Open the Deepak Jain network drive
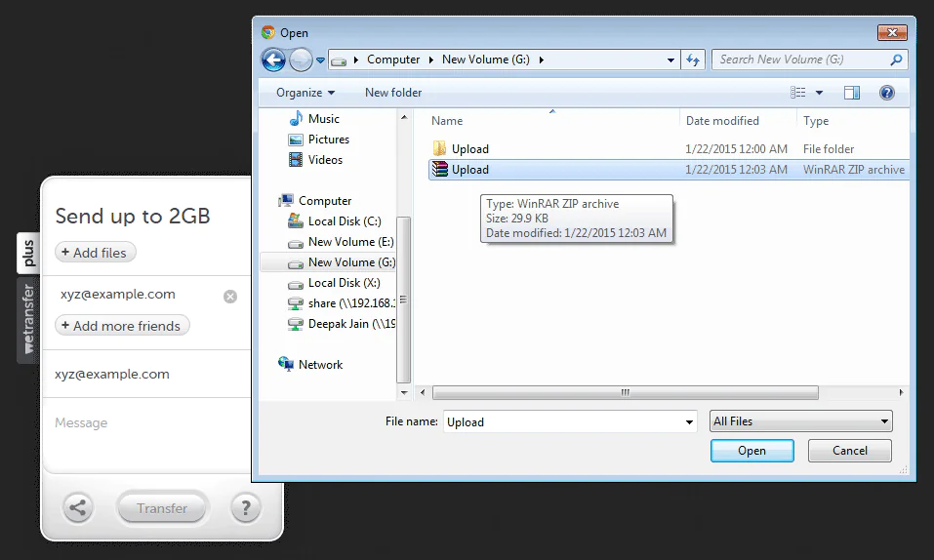The width and height of the screenshot is (934, 560). pos(350,324)
